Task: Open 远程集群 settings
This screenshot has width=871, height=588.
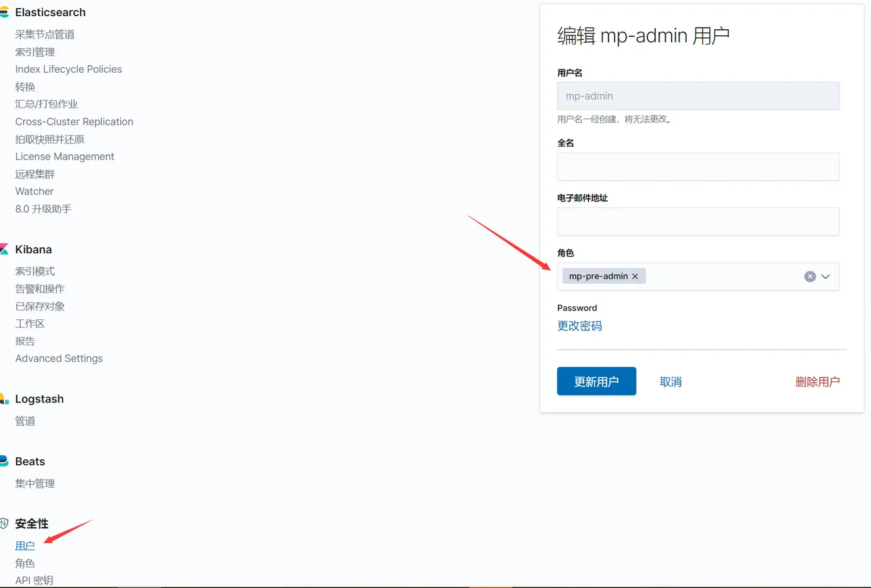Action: [35, 174]
